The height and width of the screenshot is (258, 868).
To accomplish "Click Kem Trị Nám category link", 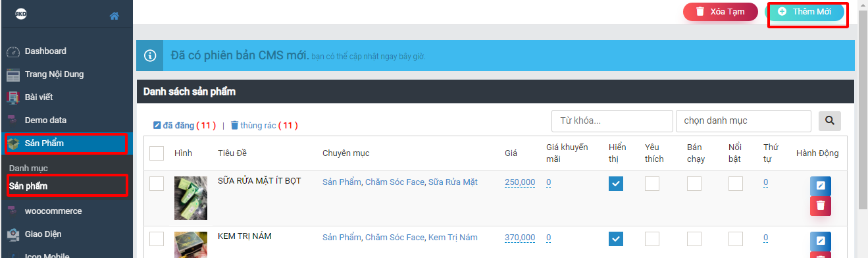I will [453, 238].
